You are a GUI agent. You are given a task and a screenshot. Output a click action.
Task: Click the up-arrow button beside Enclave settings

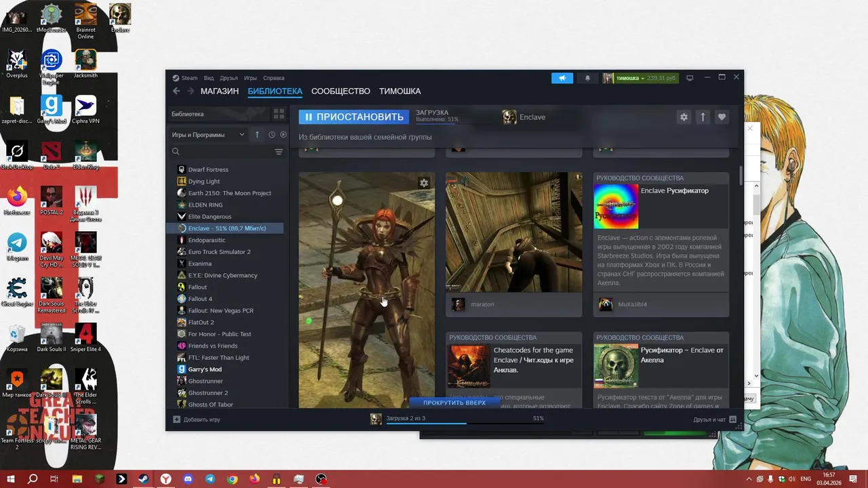click(x=703, y=117)
